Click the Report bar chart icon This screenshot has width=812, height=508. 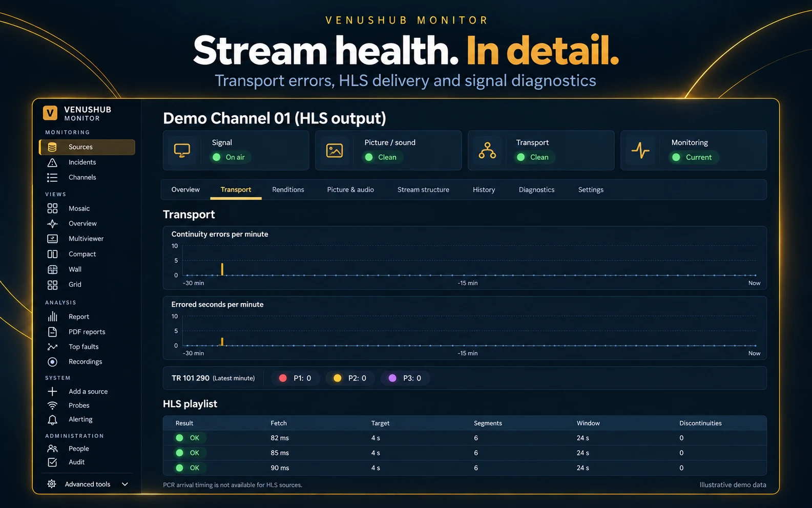(52, 316)
